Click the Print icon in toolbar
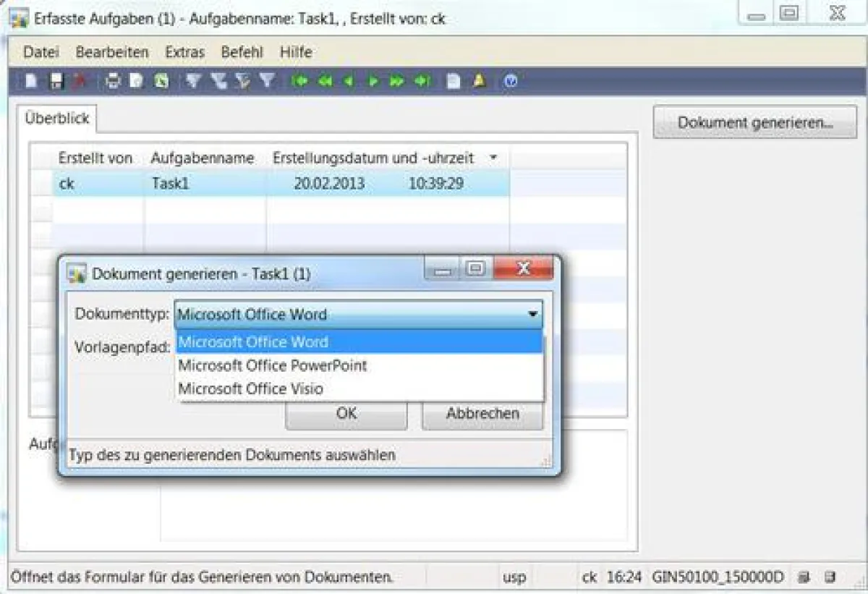 point(113,82)
